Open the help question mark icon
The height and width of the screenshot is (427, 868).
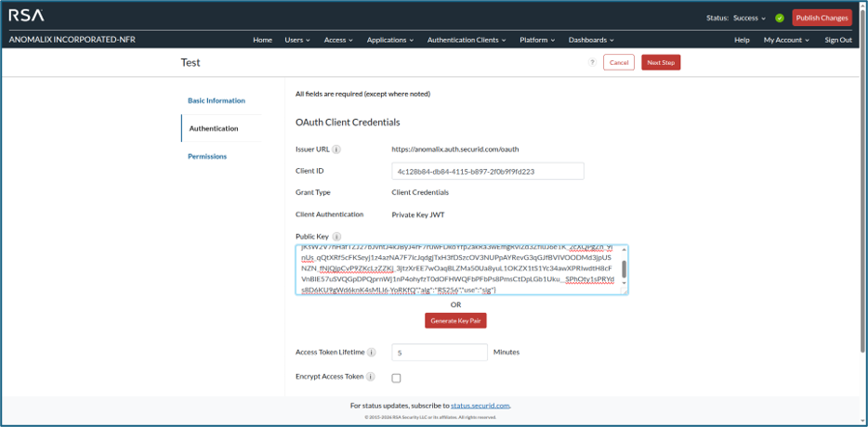point(592,62)
